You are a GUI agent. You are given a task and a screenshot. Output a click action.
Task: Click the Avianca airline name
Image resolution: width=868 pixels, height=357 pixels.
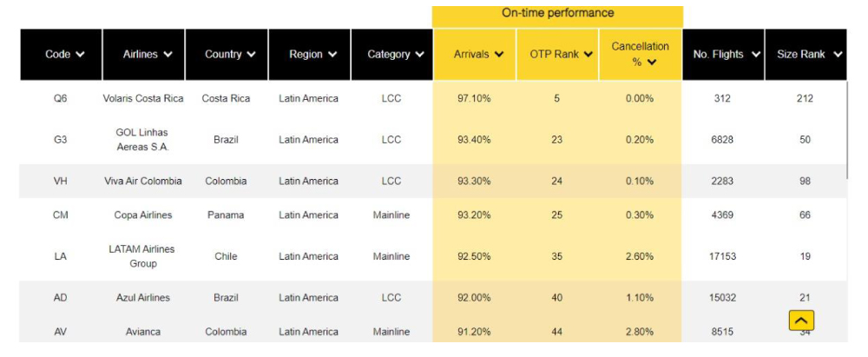pos(143,331)
